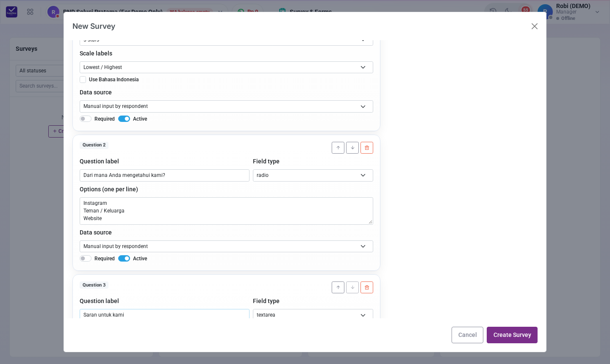Click Question 2 badge label

(x=94, y=145)
